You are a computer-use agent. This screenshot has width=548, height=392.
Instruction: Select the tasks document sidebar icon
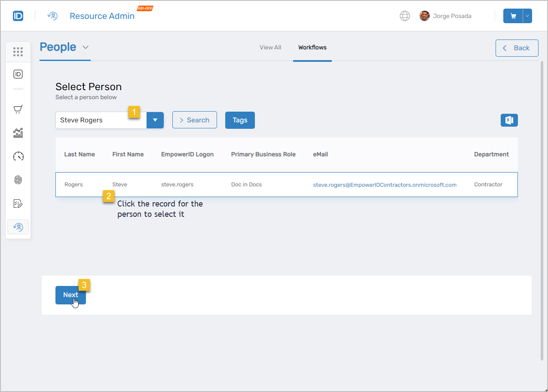18,203
